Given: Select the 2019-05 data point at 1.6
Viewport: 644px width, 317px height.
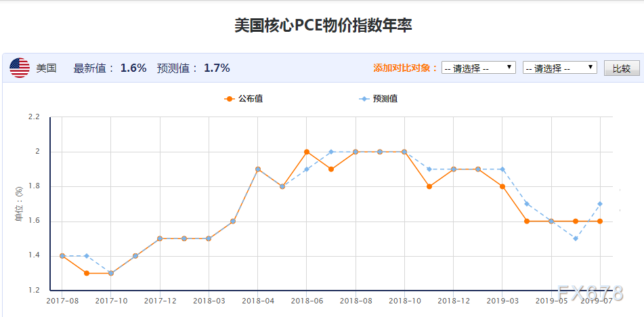Looking at the screenshot, I should (551, 221).
